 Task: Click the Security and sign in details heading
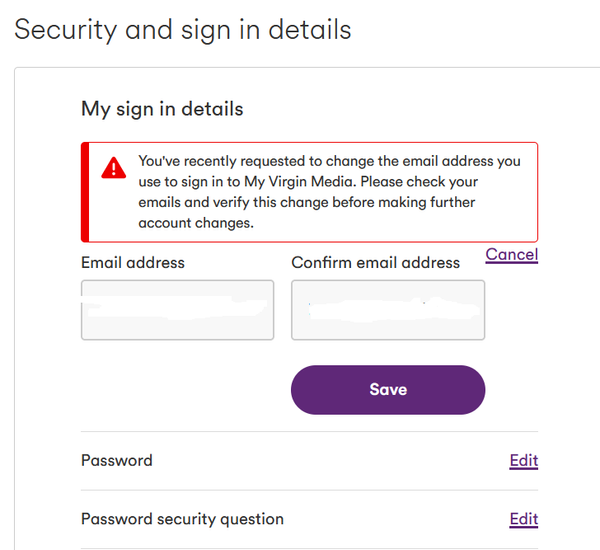tap(183, 30)
